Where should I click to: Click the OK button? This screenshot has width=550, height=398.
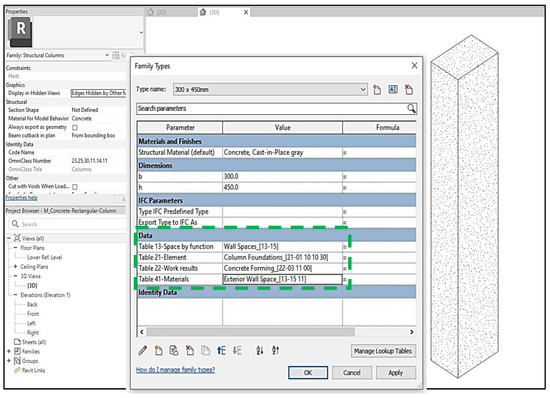[308, 372]
